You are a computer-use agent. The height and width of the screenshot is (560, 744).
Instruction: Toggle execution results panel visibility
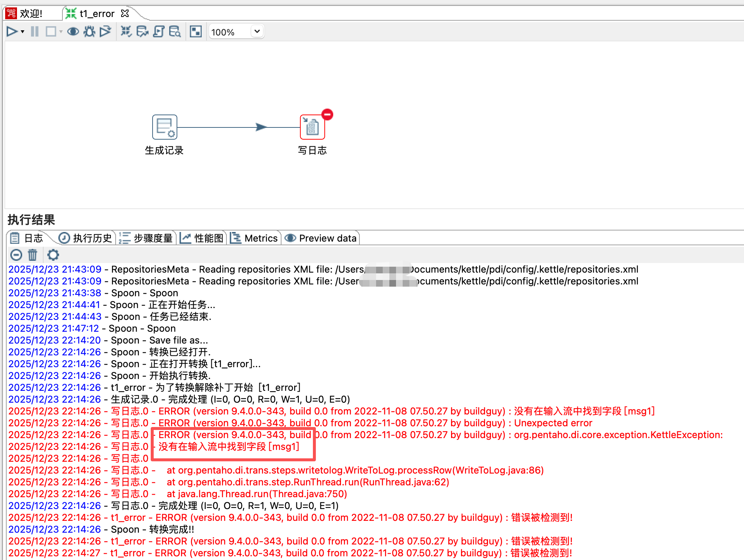click(x=195, y=32)
